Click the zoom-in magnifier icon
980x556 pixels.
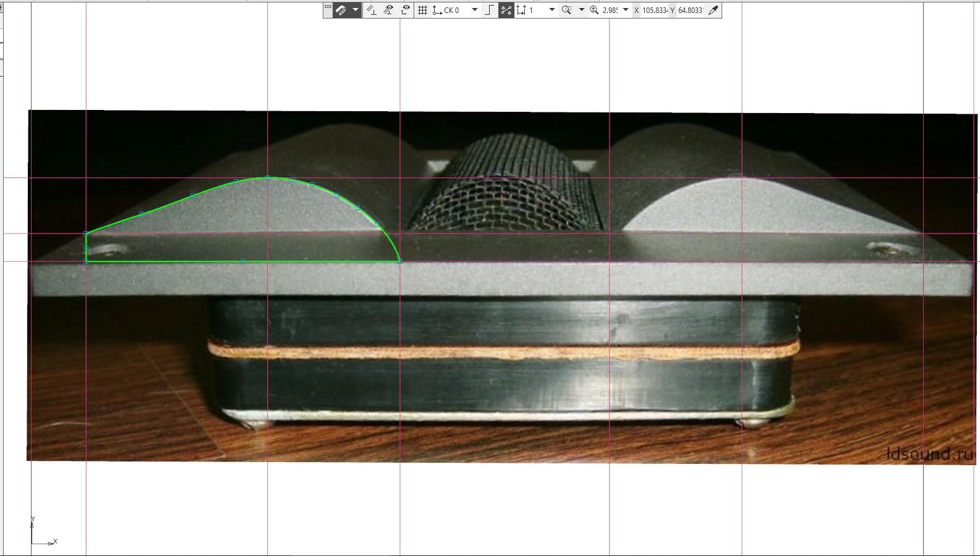(594, 10)
